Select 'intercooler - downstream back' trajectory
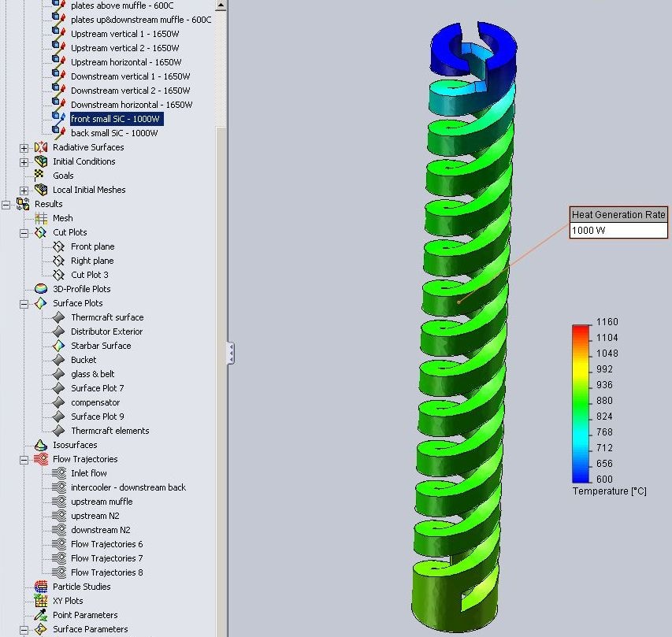 point(128,487)
